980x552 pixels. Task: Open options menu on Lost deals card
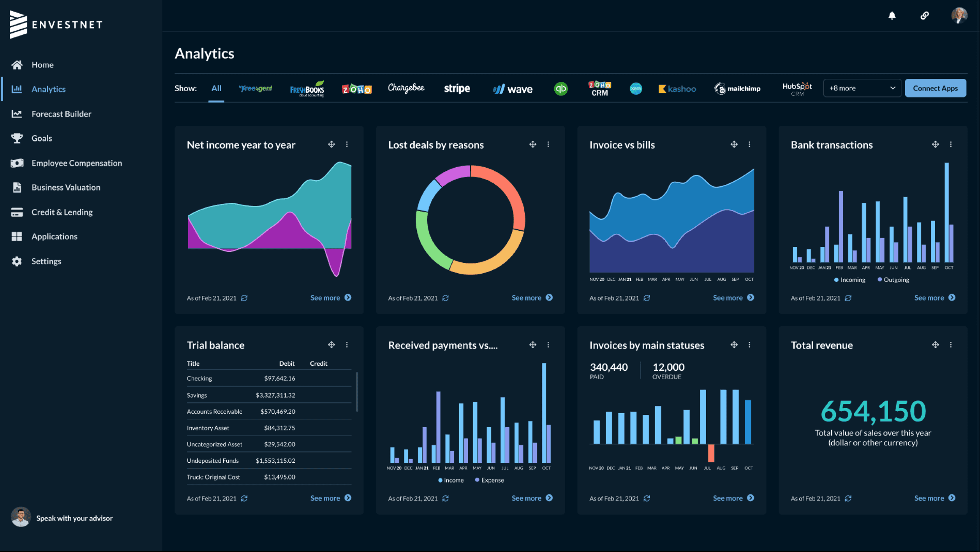pyautogui.click(x=548, y=144)
